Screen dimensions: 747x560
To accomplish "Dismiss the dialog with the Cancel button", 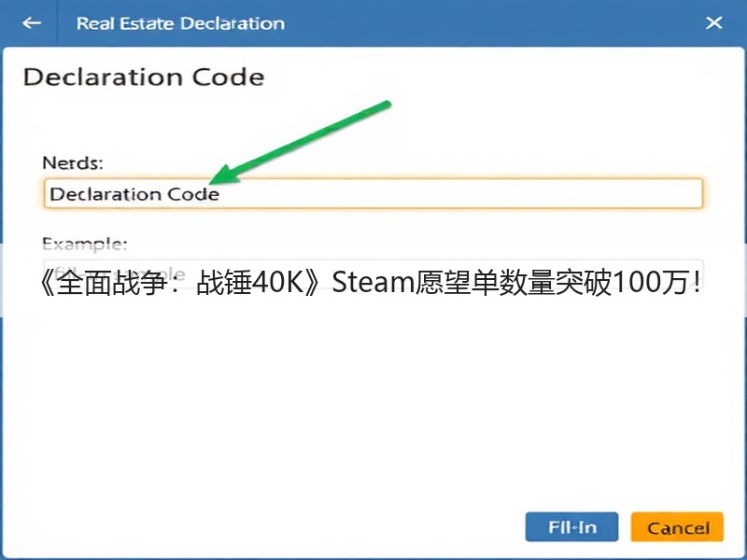I will pyautogui.click(x=677, y=526).
